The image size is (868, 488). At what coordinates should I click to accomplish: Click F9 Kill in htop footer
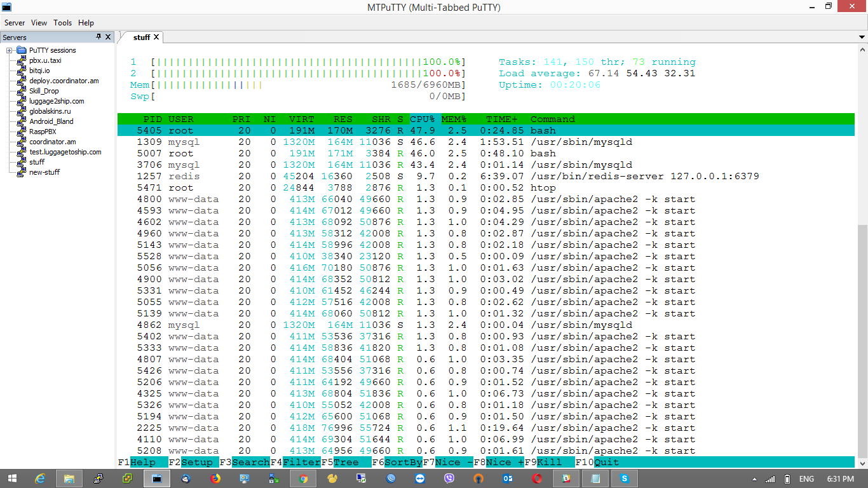550,462
